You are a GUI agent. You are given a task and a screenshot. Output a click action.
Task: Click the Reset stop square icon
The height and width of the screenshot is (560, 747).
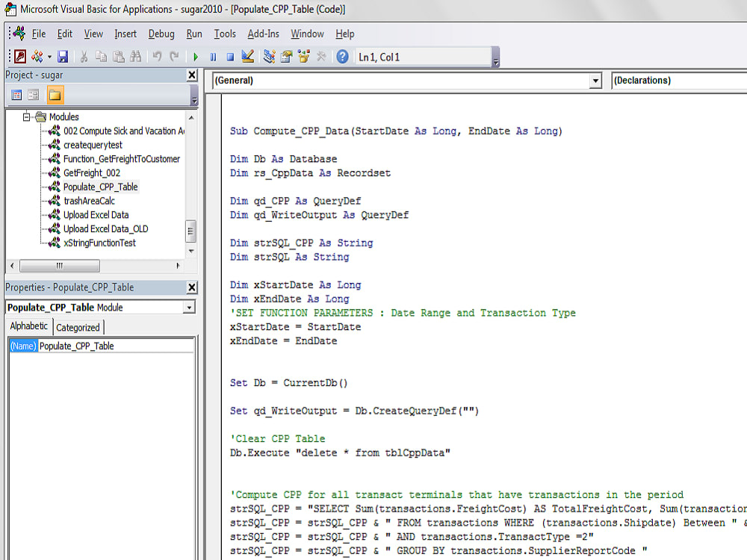point(230,57)
